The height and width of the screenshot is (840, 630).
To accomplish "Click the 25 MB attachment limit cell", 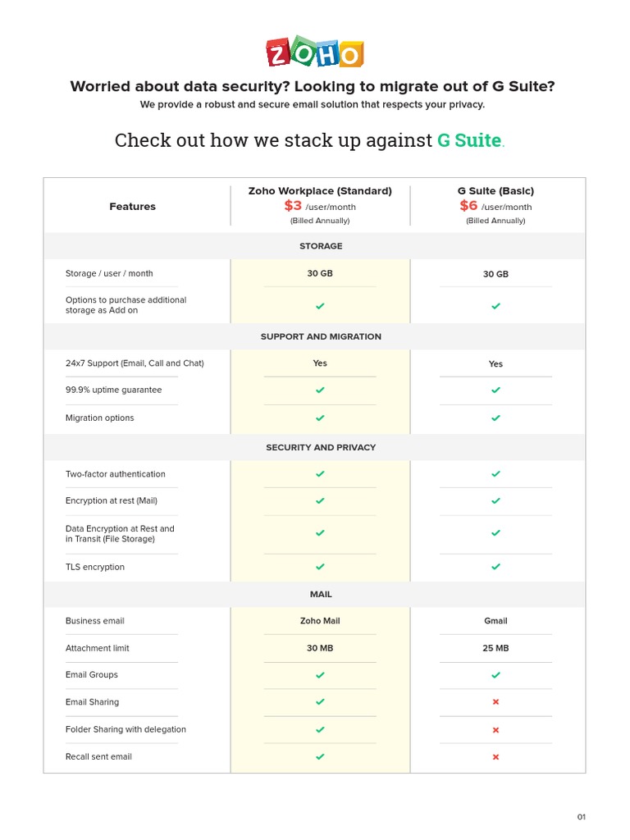I will coord(495,648).
